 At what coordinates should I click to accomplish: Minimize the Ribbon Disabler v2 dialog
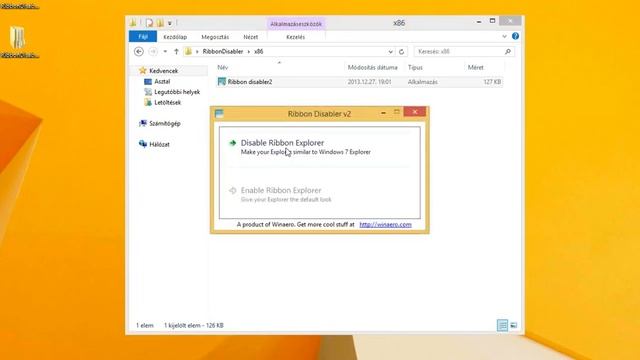click(383, 112)
